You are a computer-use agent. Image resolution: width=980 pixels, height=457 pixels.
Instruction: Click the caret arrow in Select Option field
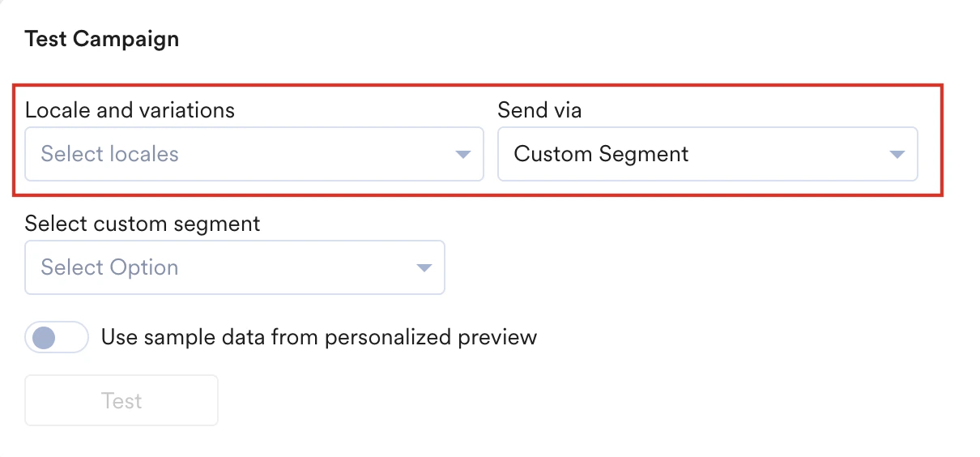coord(424,268)
